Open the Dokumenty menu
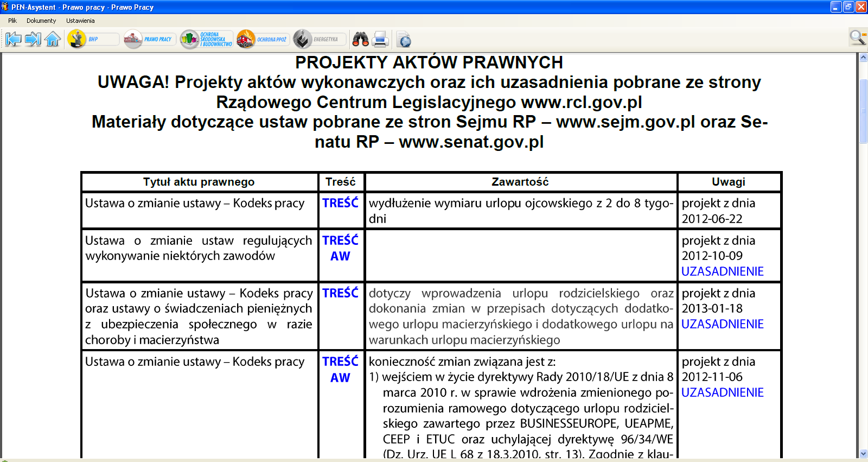Viewport: 868px width, 462px height. [41, 21]
